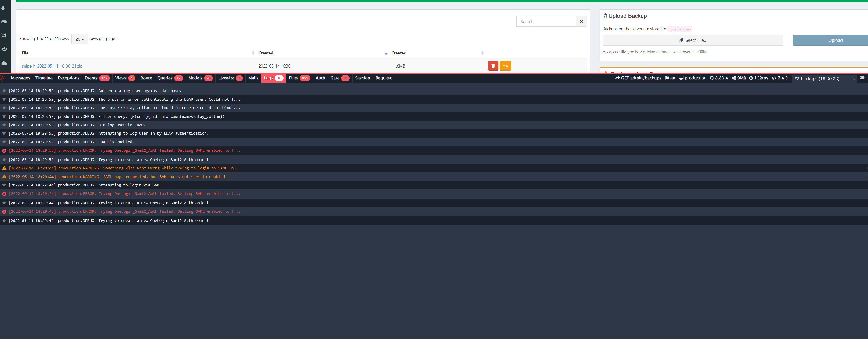
Task: Star the 'LDAP is enabled' log entry
Action: (4, 142)
